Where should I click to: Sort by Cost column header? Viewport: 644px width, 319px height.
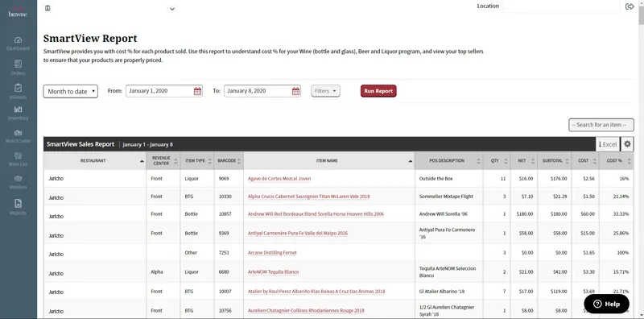click(585, 161)
